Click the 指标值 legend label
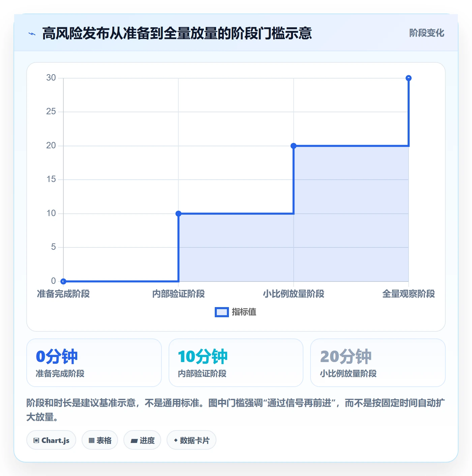Viewport: 472px width, 476px height. [x=244, y=312]
